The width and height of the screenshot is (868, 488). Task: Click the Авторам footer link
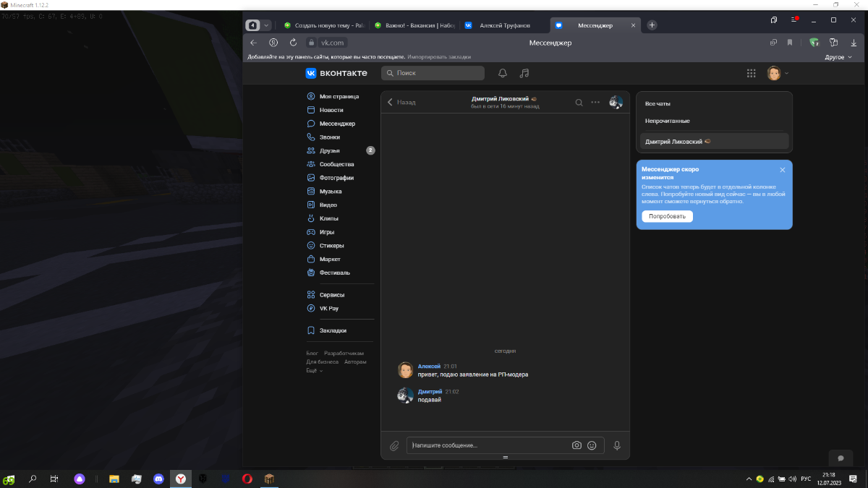(355, 361)
